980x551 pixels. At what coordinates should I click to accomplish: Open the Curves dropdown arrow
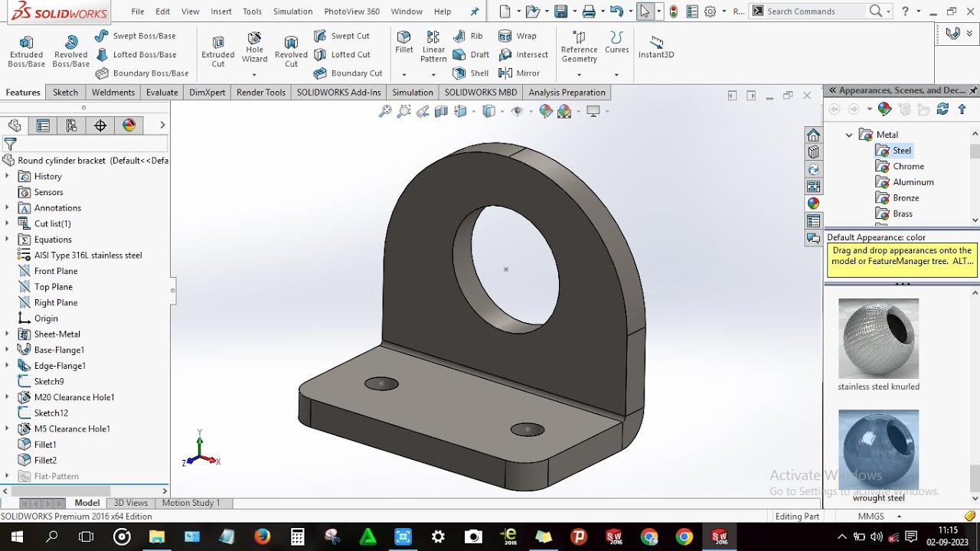(616, 75)
